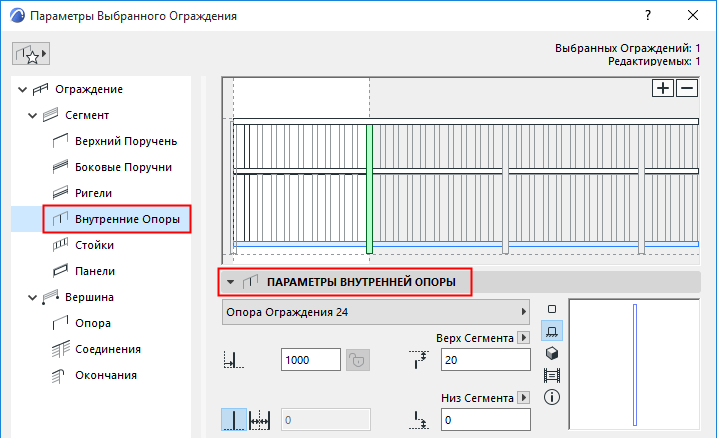The image size is (717, 438).
Task: Select the single post placement mode
Action: click(x=234, y=420)
